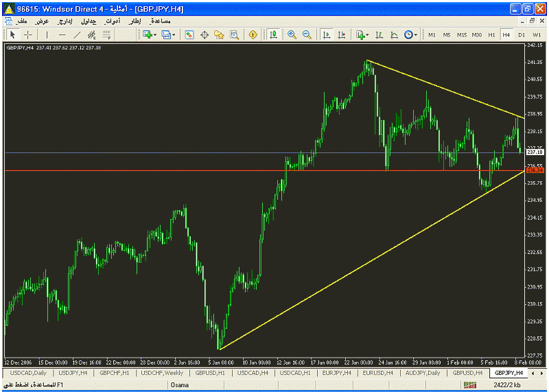Open the جداول menu

click(89, 21)
